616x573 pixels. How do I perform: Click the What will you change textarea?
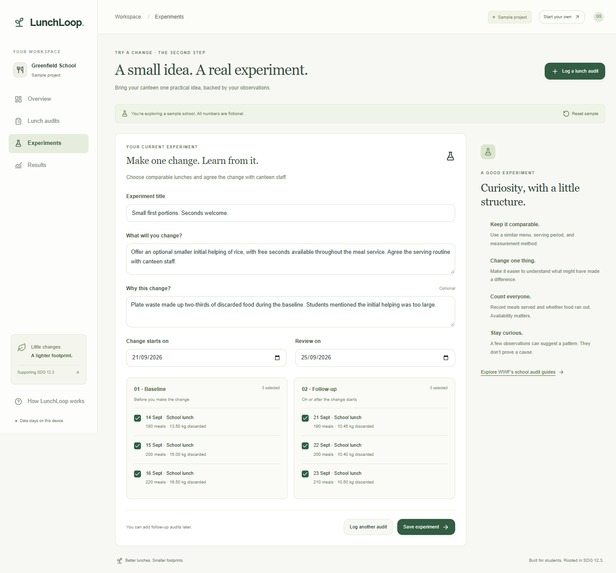(x=291, y=259)
